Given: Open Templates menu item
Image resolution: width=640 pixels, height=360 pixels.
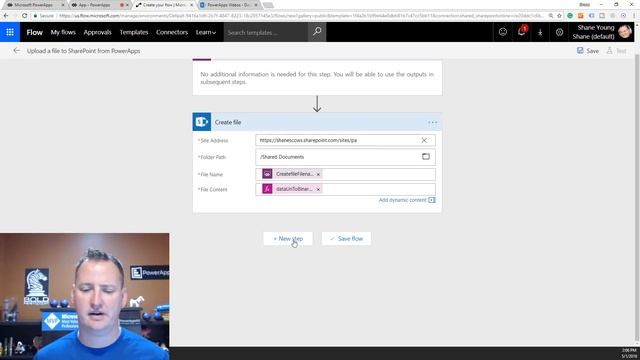Looking at the screenshot, I should (133, 32).
